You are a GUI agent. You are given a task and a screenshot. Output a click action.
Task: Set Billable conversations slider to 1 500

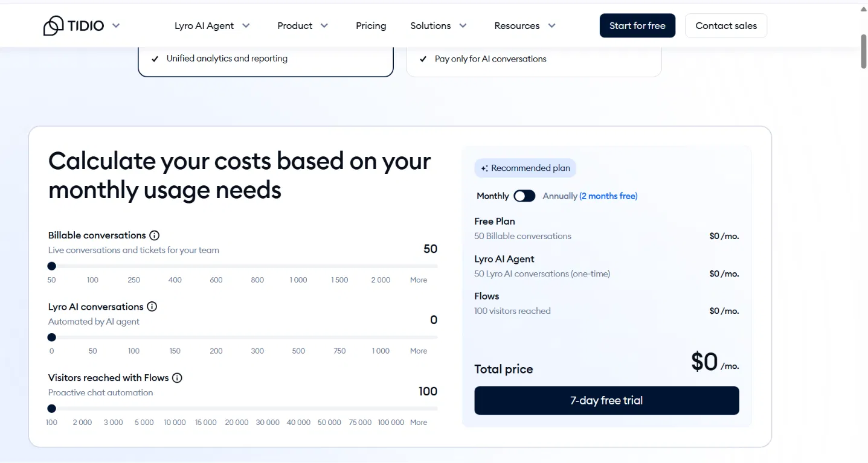coord(339,280)
